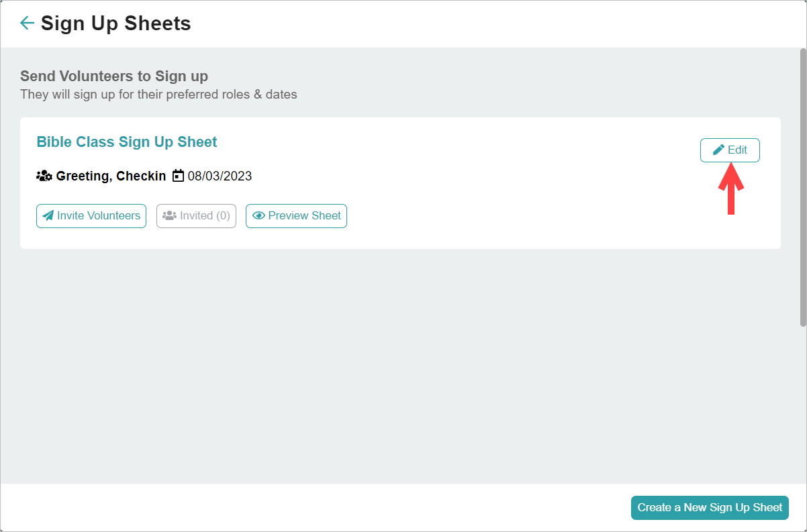Viewport: 807px width, 532px height.
Task: Click the pencil icon on the Edit button
Action: click(718, 150)
